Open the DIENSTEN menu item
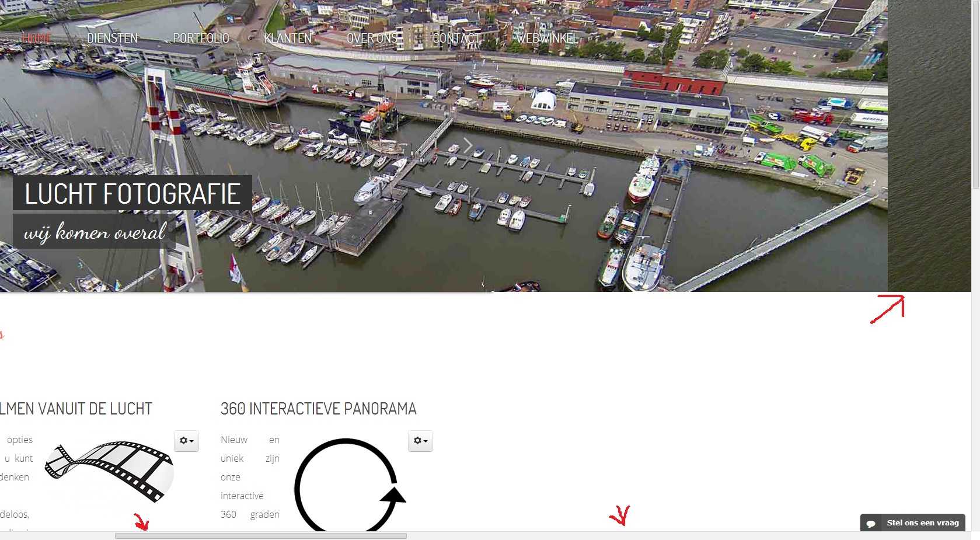The width and height of the screenshot is (980, 540). (x=112, y=39)
